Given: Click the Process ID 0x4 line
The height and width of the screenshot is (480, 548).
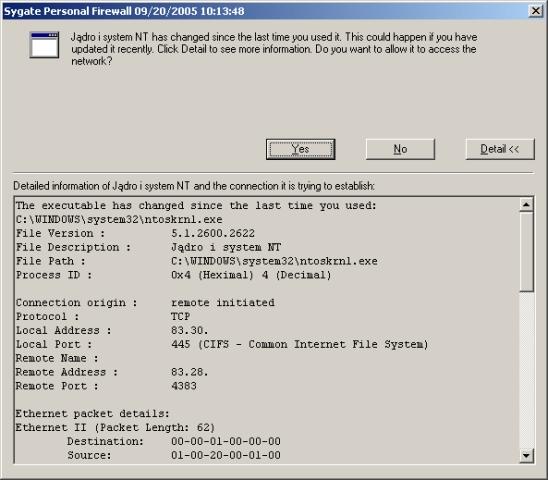Looking at the screenshot, I should coord(174,275).
